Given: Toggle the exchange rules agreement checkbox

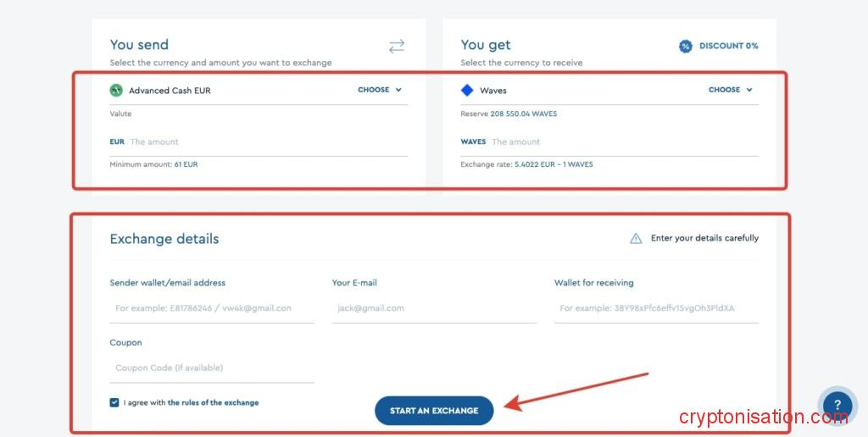Looking at the screenshot, I should 114,402.
